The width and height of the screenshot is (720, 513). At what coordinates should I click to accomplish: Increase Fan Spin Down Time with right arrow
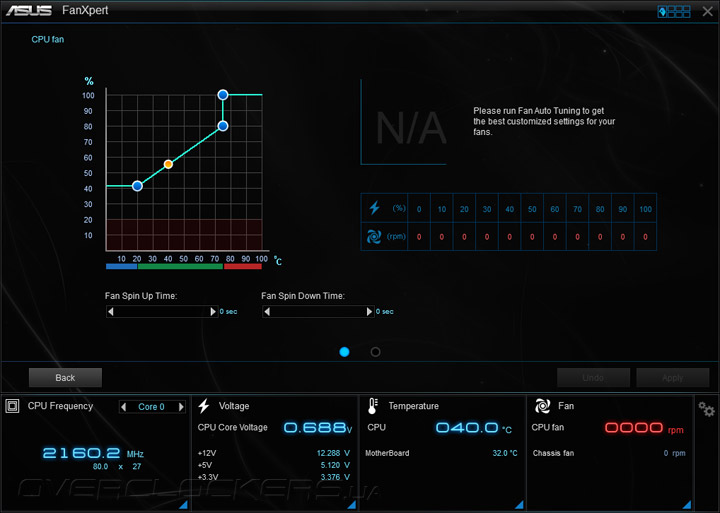point(369,311)
